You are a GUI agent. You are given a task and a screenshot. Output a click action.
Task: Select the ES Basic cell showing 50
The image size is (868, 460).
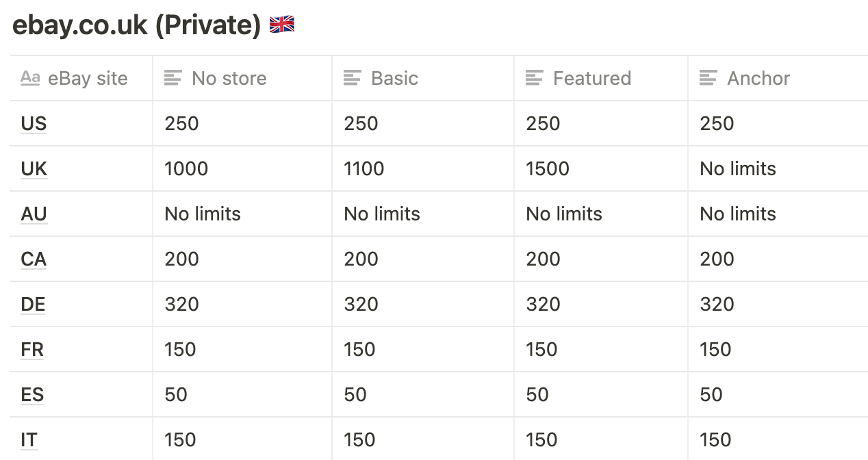pos(423,394)
